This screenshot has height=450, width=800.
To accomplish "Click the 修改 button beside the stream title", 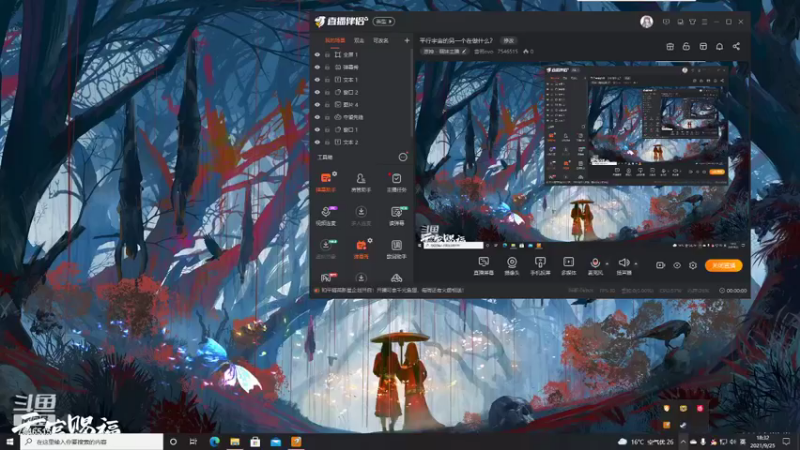I will 509,40.
